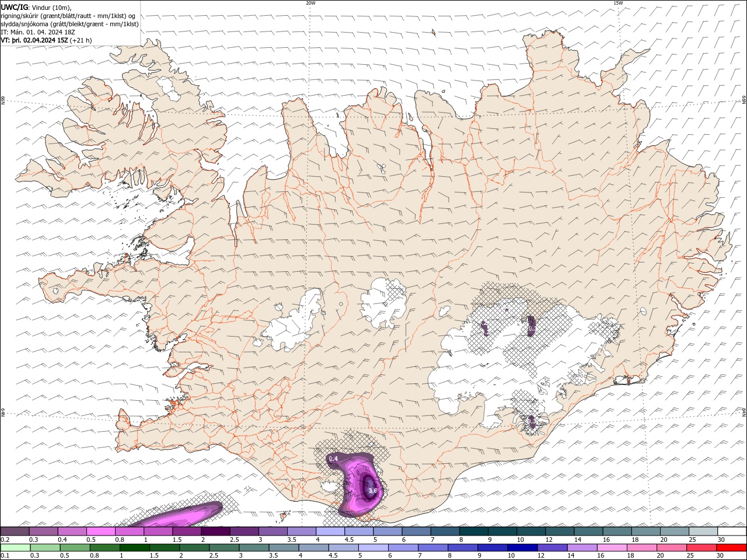Click the '15W' longitude label

[618, 3]
